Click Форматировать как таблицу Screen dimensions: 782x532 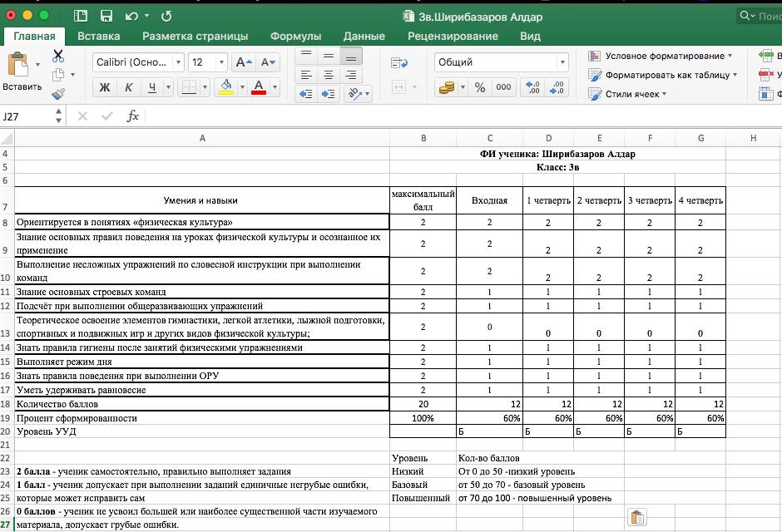pyautogui.click(x=663, y=75)
